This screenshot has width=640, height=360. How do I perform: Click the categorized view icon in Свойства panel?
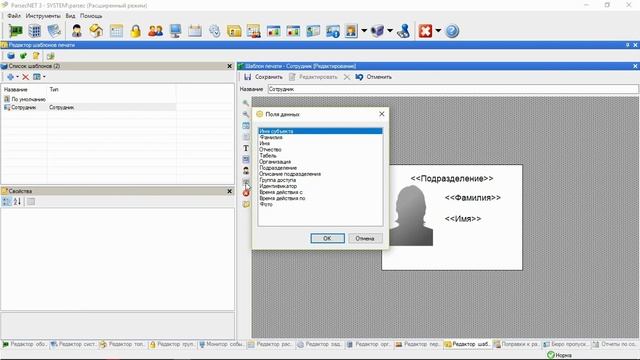click(6, 201)
